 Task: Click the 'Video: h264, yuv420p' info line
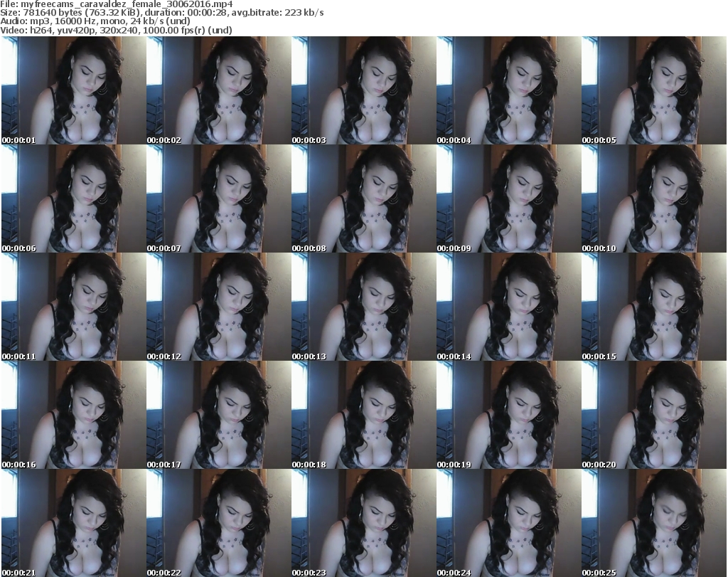tap(116, 30)
